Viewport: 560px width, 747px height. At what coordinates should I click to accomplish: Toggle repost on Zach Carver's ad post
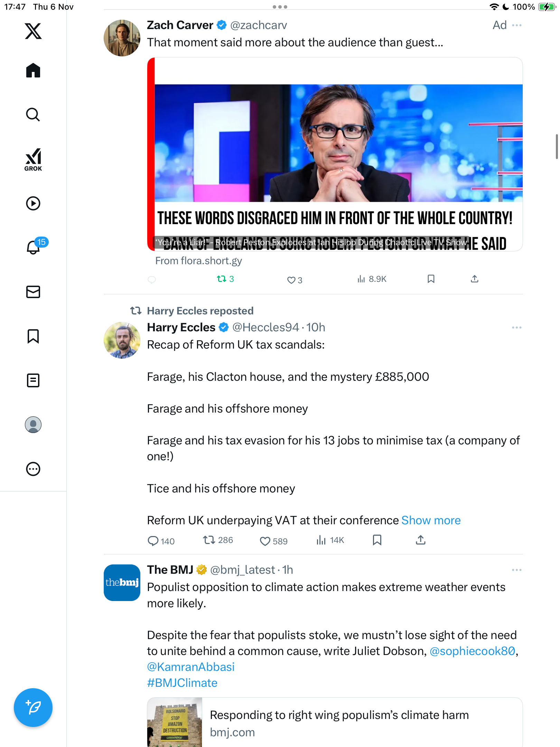[x=225, y=279]
